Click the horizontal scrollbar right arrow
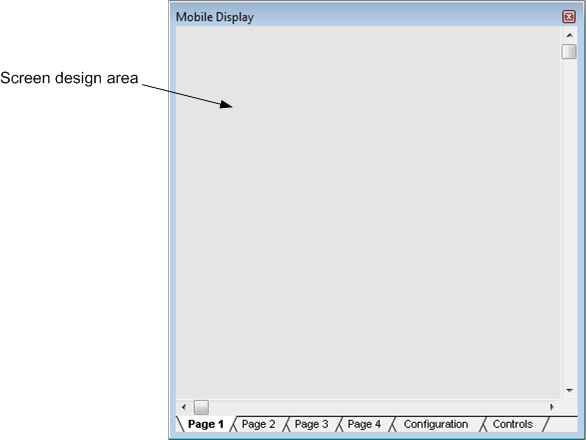586x440 pixels. 552,407
